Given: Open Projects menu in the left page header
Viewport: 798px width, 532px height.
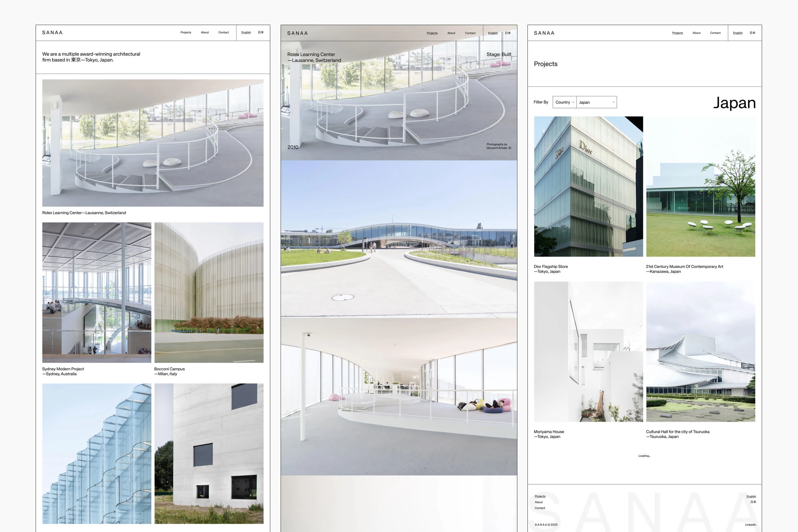Looking at the screenshot, I should (x=186, y=32).
